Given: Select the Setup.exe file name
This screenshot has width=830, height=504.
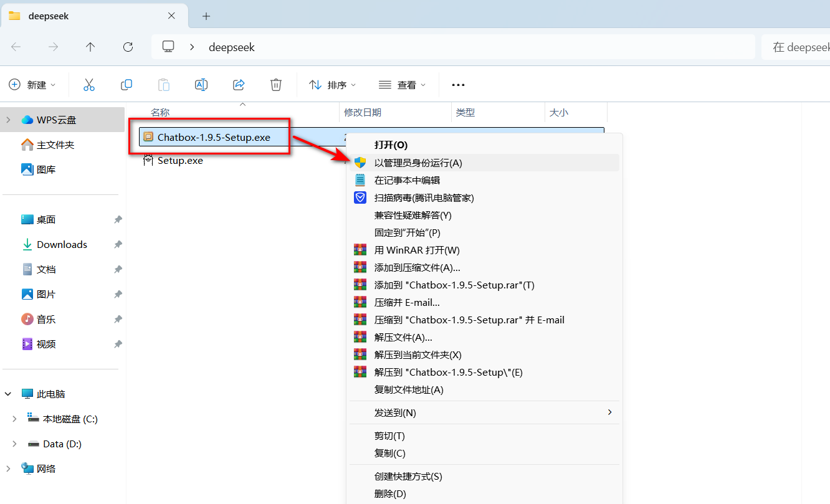Looking at the screenshot, I should point(180,160).
